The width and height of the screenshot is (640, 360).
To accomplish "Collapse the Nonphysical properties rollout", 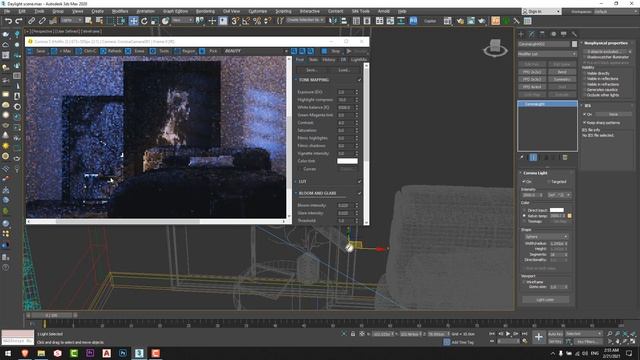I will 582,43.
